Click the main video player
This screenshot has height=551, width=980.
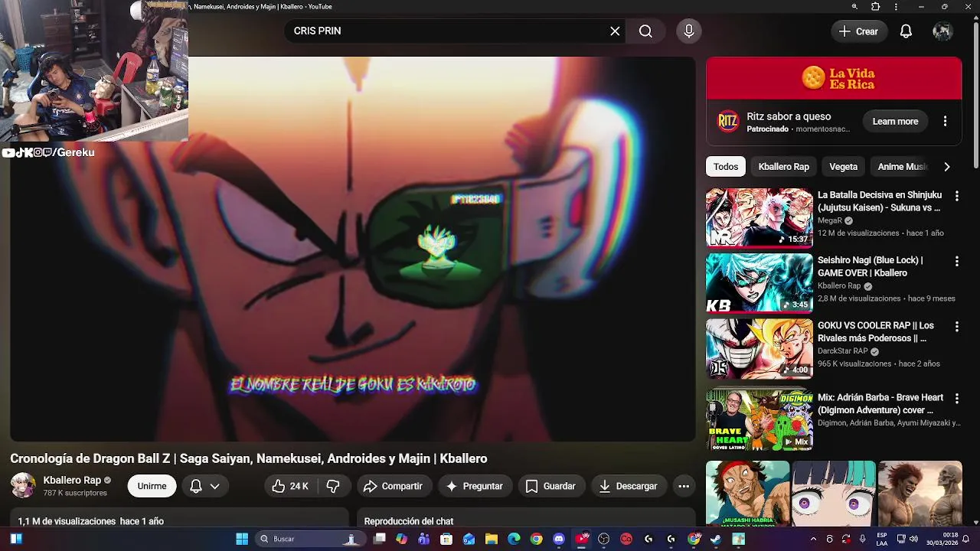[353, 249]
